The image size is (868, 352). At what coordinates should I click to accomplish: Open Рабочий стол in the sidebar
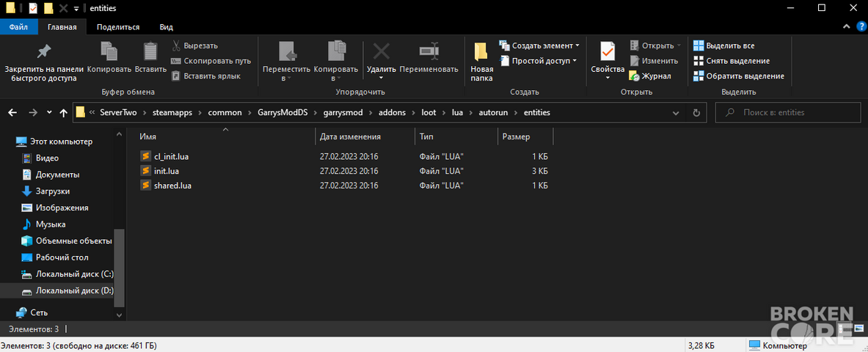click(x=55, y=257)
